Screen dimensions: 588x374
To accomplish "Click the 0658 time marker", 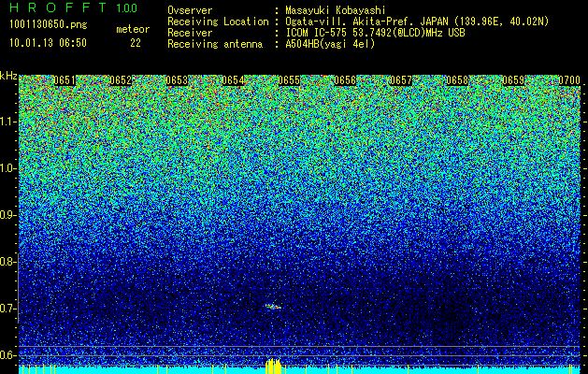I will (x=457, y=80).
